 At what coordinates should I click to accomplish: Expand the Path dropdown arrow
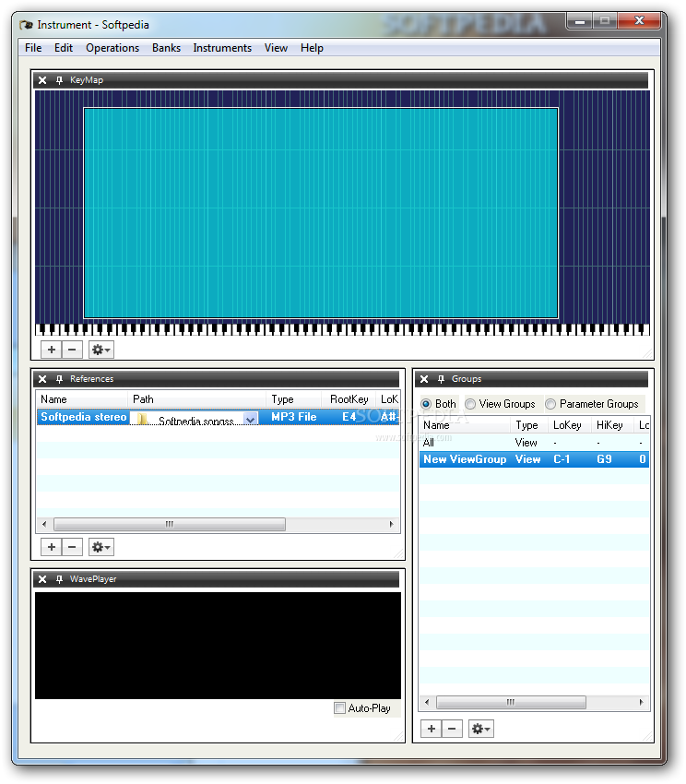pyautogui.click(x=251, y=419)
